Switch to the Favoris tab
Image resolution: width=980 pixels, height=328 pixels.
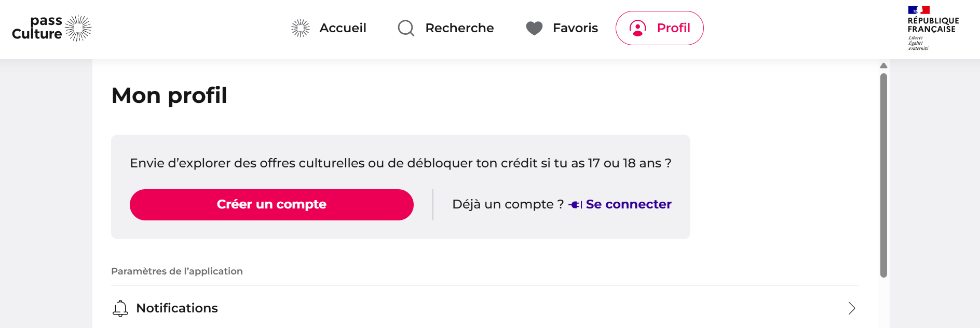[562, 28]
